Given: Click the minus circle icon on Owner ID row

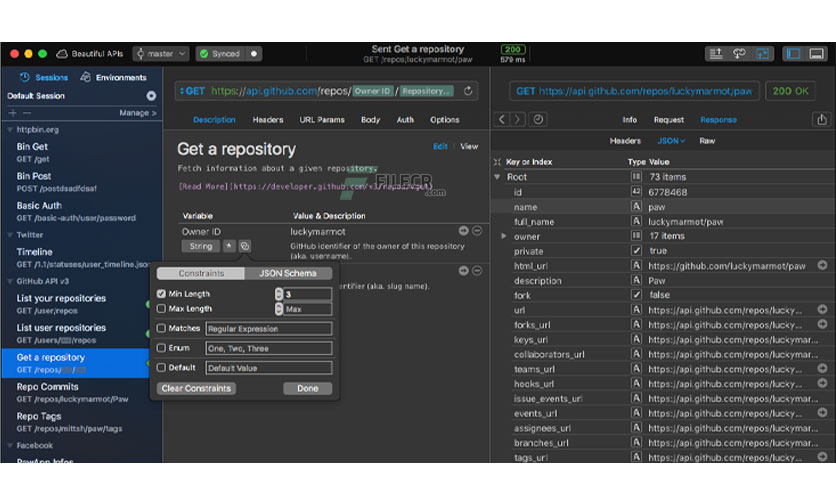Looking at the screenshot, I should click(x=477, y=231).
